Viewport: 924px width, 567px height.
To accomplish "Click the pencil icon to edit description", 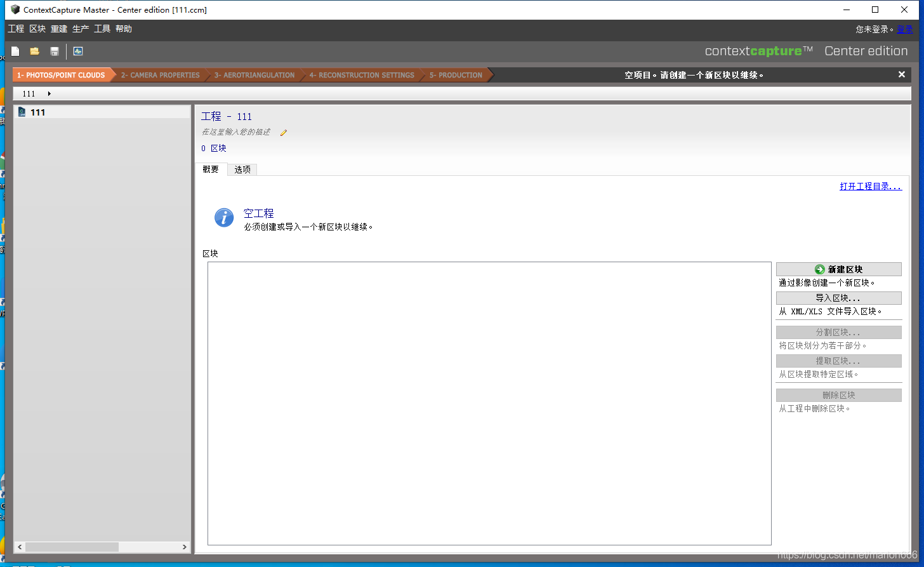I will coord(284,133).
